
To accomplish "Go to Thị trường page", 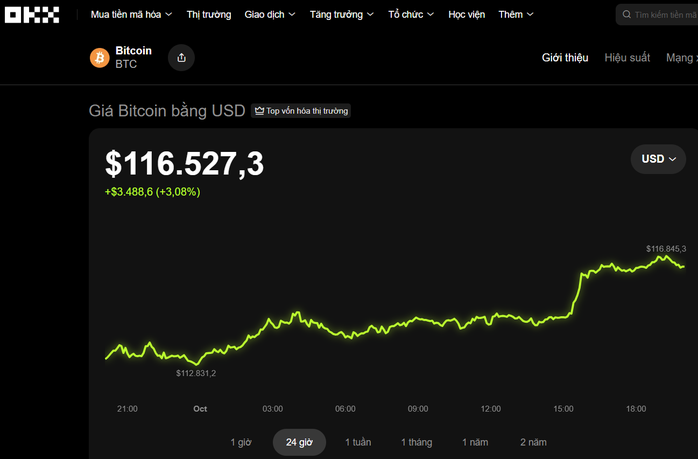I will [x=208, y=15].
